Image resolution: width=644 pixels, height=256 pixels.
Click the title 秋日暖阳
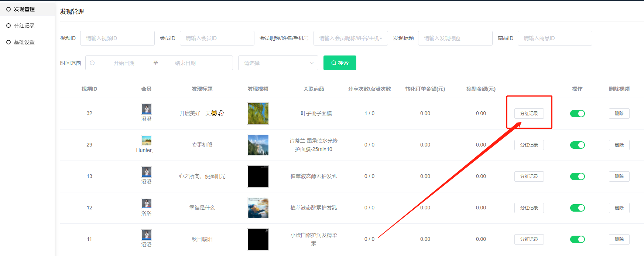point(202,239)
